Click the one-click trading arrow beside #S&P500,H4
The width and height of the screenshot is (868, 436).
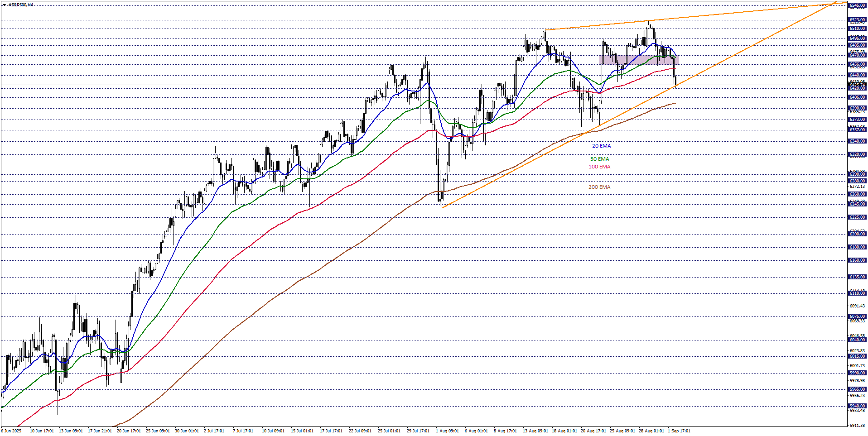click(4, 5)
